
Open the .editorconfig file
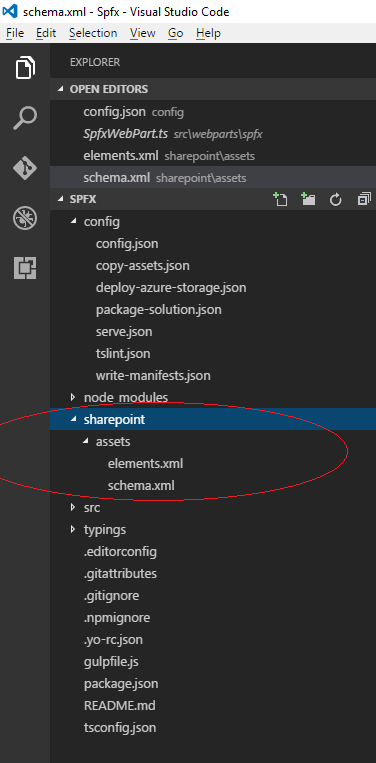click(120, 552)
